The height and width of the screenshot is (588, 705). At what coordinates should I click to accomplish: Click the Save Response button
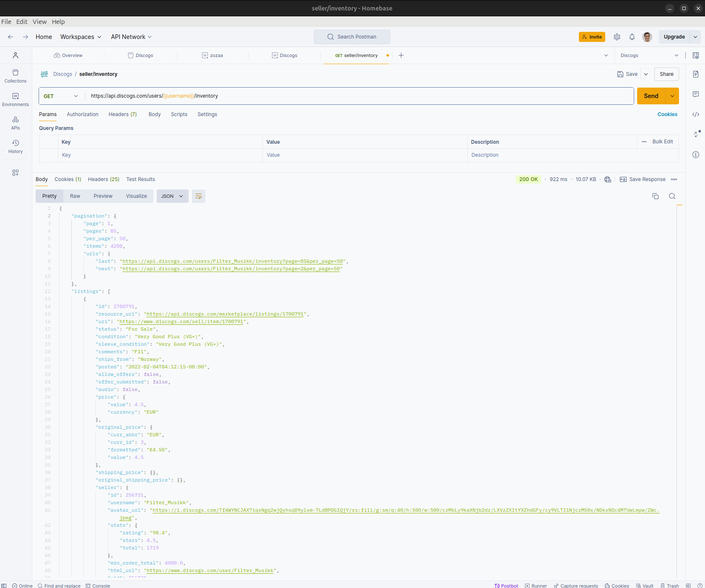(x=643, y=179)
